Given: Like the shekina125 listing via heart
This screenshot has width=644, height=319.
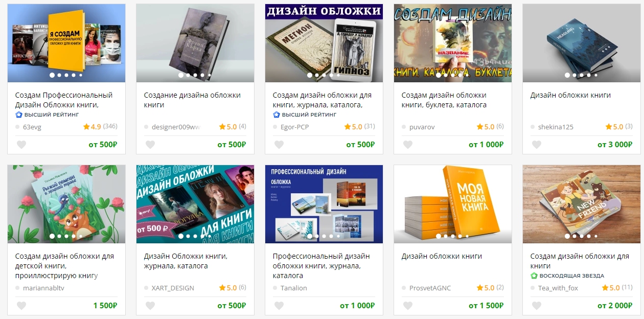Looking at the screenshot, I should [537, 145].
